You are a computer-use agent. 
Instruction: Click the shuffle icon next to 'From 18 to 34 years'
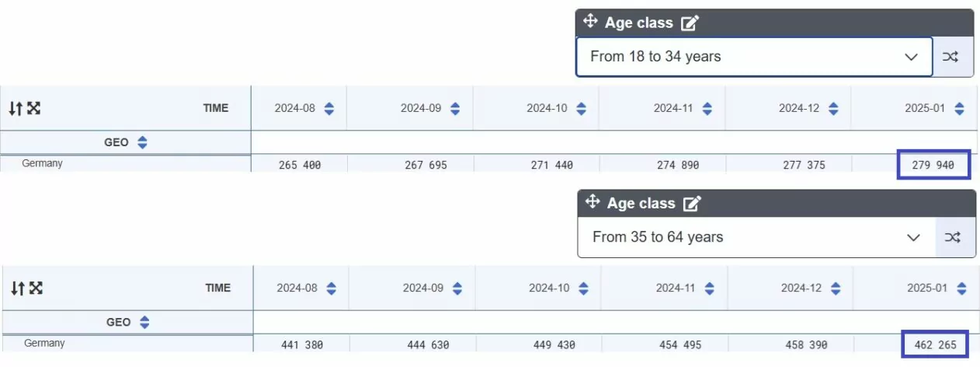tap(951, 57)
